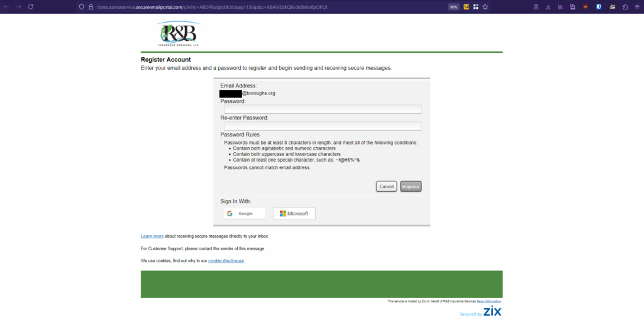Click the uBlock Origin red shield icon
The width and height of the screenshot is (644, 332).
[586, 7]
